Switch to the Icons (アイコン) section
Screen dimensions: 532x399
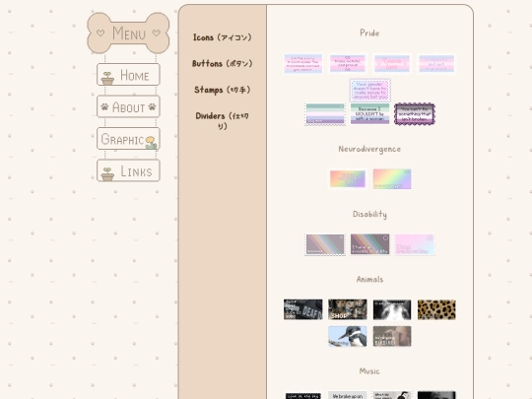[223, 37]
